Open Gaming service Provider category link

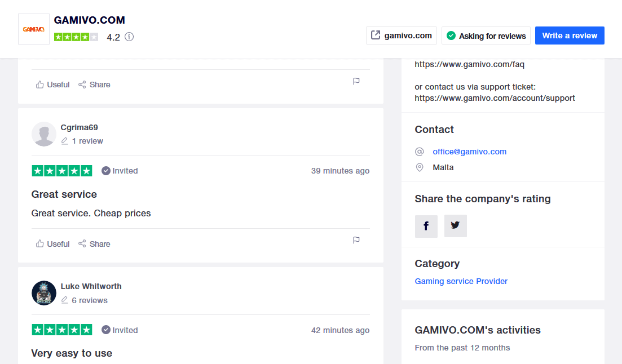pos(461,281)
